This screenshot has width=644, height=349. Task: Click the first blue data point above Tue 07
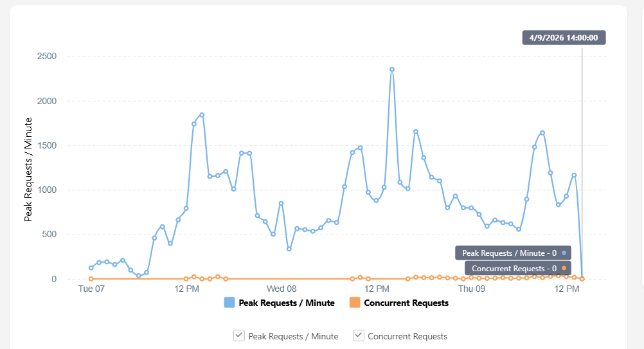91,268
